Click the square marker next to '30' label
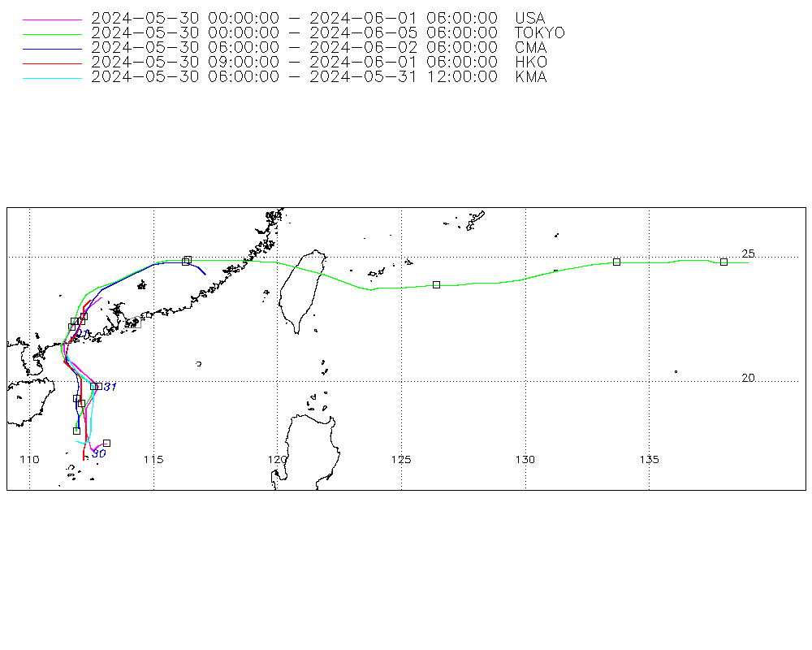Viewport: 812px width, 650px height. coord(106,443)
